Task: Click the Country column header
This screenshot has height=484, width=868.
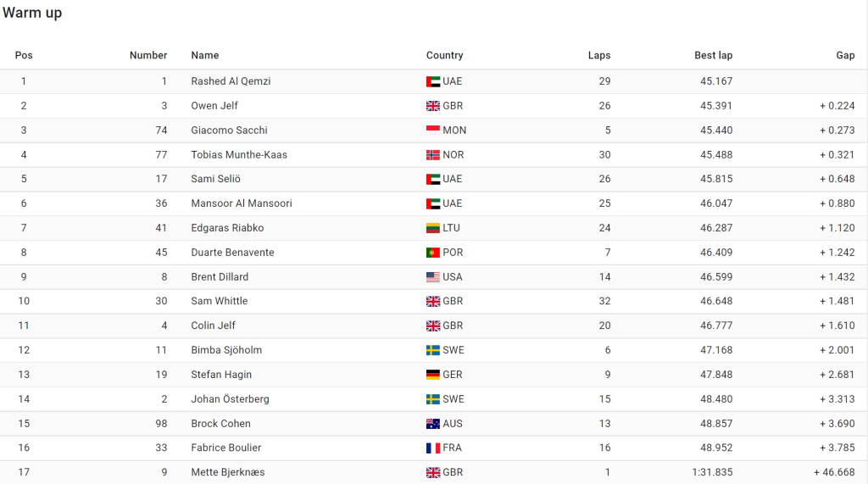Action: tap(444, 55)
